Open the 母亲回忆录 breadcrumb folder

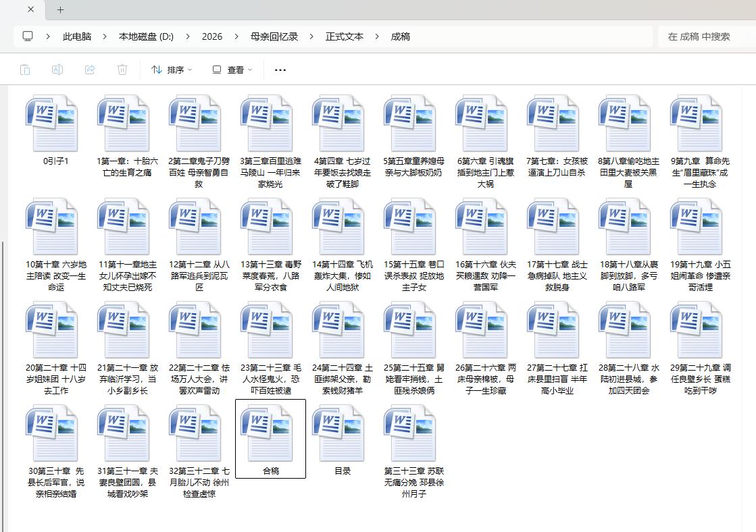[x=274, y=36]
